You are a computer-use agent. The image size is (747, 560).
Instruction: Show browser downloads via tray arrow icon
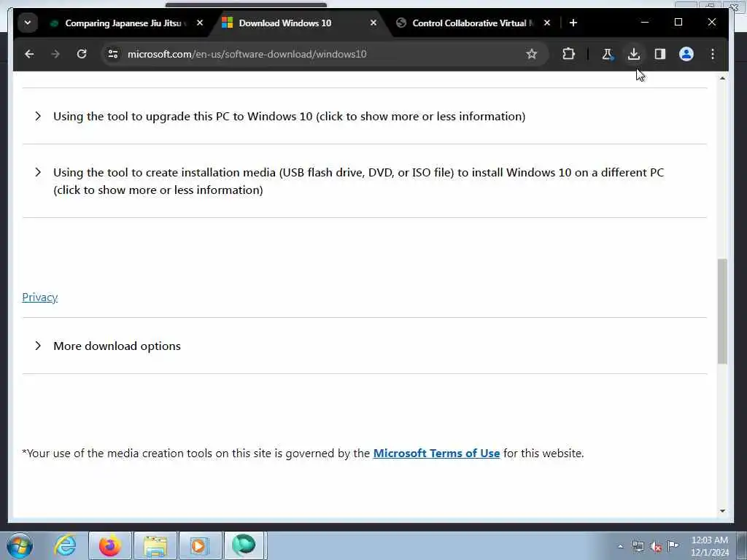click(634, 54)
